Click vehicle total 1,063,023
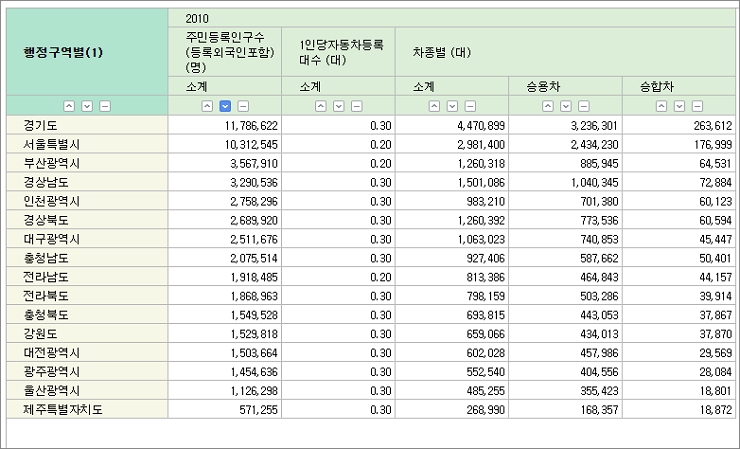Screen dimensions: 740x449 481,239
